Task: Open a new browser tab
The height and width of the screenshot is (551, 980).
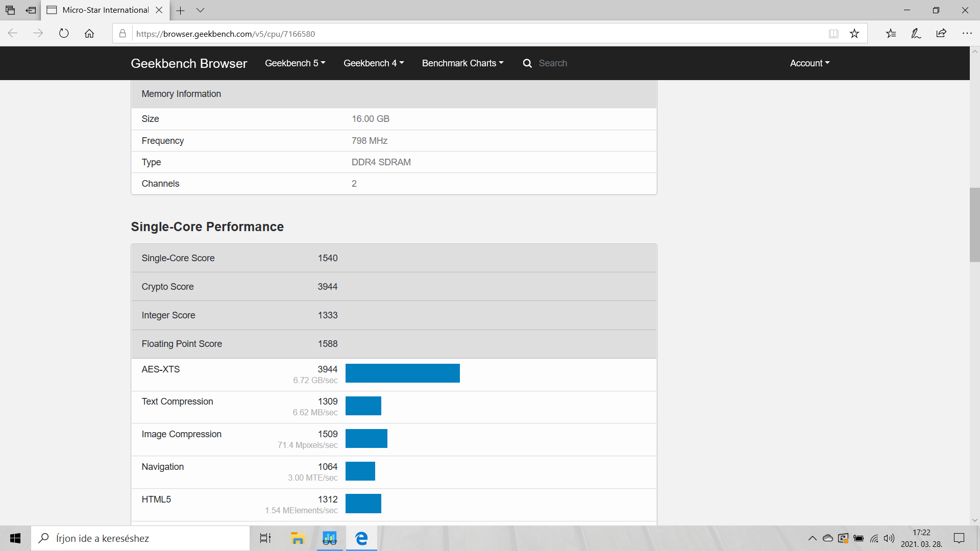Action: (x=180, y=10)
